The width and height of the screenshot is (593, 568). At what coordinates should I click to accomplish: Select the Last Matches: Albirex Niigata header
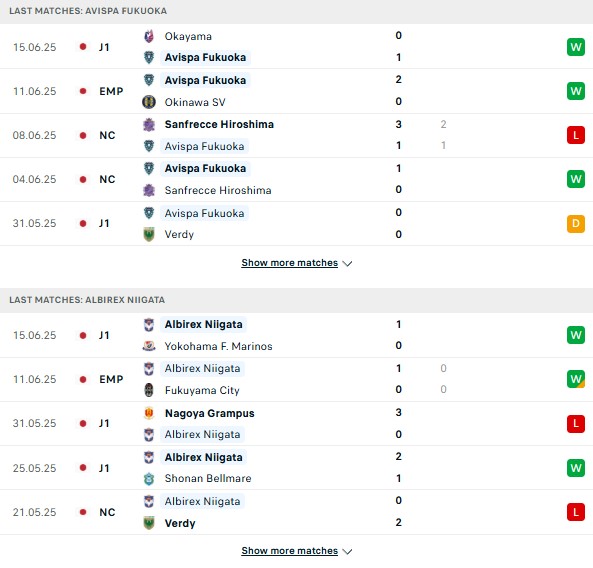click(x=296, y=300)
